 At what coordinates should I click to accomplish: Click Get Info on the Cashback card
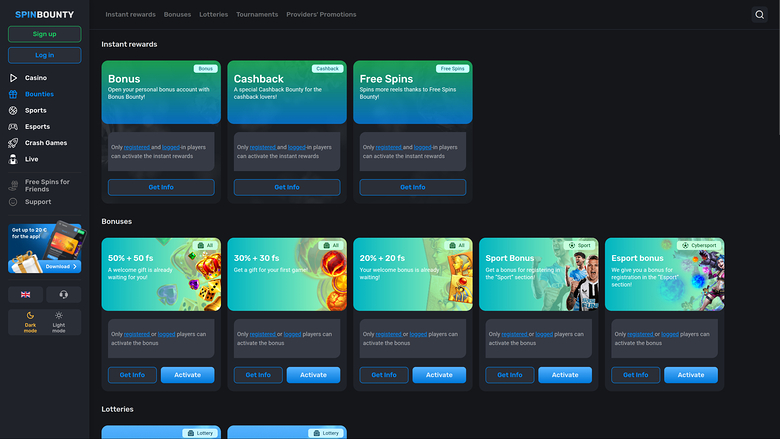(287, 187)
